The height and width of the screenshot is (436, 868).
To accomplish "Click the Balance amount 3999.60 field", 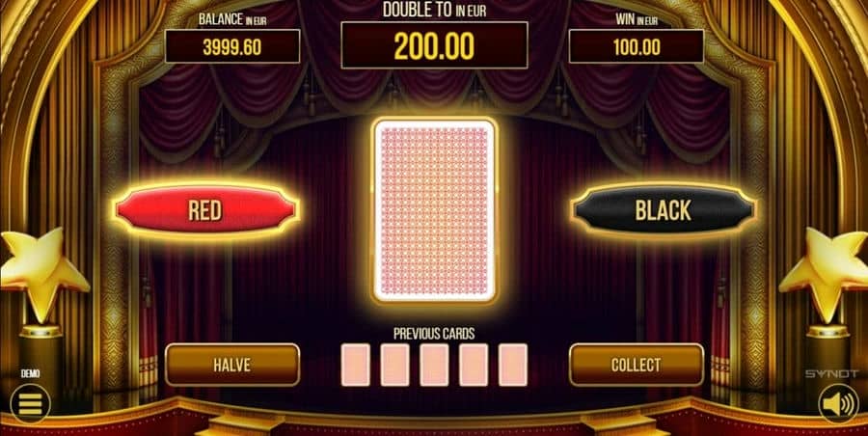I will click(232, 46).
